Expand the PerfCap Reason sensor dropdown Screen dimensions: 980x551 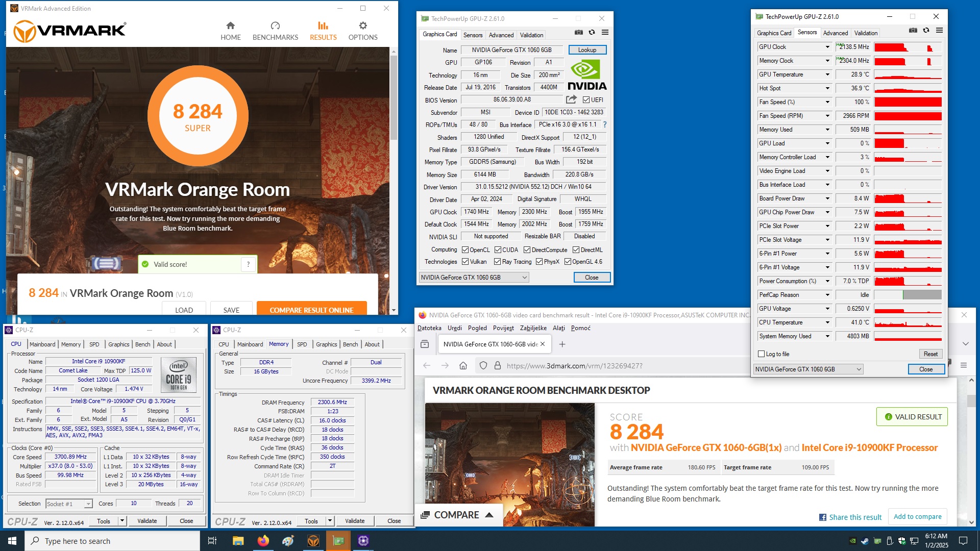[827, 295]
